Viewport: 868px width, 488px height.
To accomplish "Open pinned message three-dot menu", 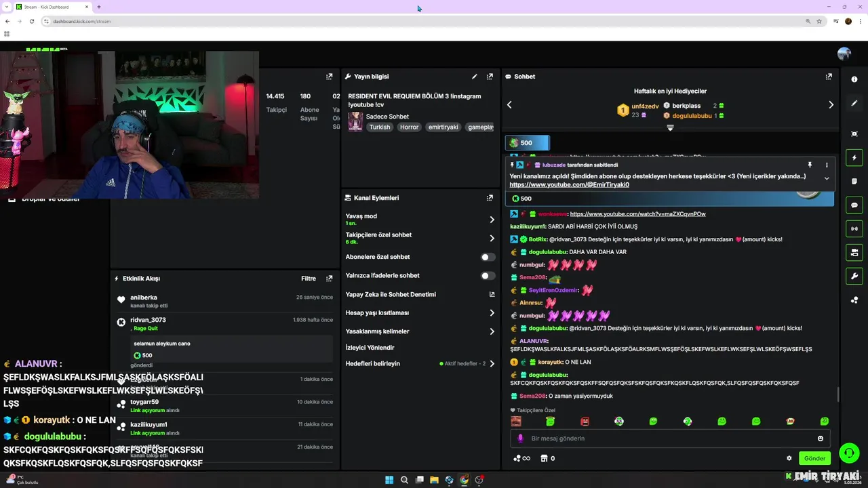I will point(827,165).
